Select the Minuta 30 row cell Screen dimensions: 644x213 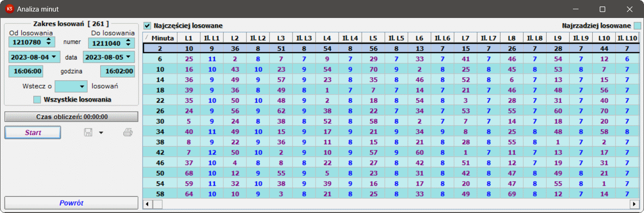click(160, 121)
